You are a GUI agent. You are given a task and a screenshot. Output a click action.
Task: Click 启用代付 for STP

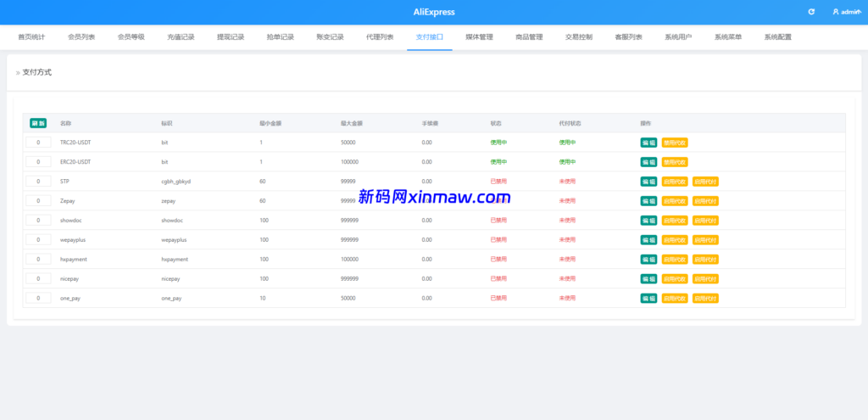coord(706,182)
